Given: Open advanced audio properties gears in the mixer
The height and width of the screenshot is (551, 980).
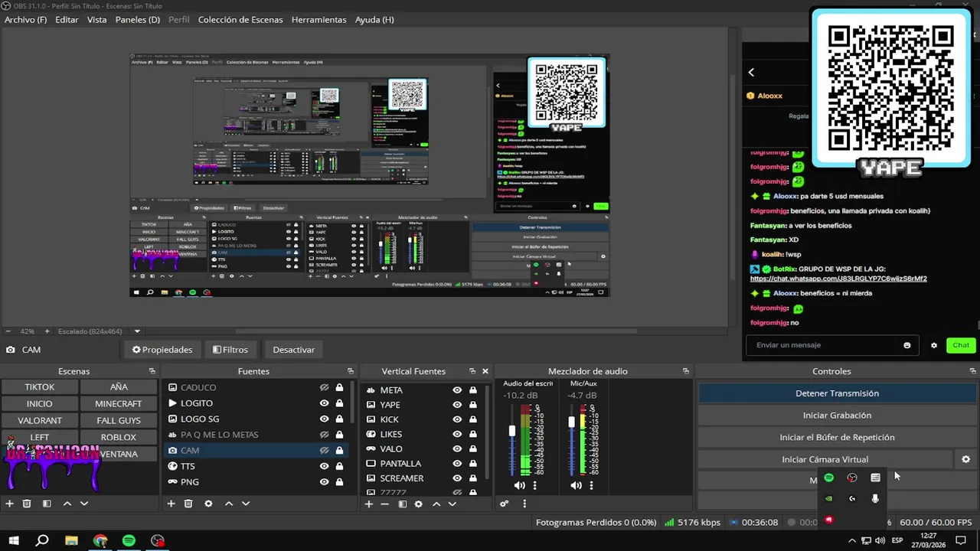Looking at the screenshot, I should pos(504,504).
